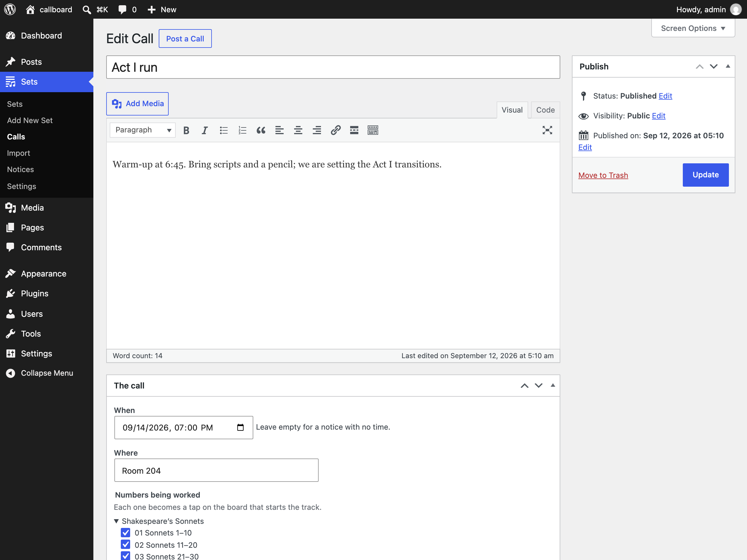This screenshot has height=560, width=747.
Task: Click the New plus icon in admin bar
Action: pyautogui.click(x=152, y=9)
